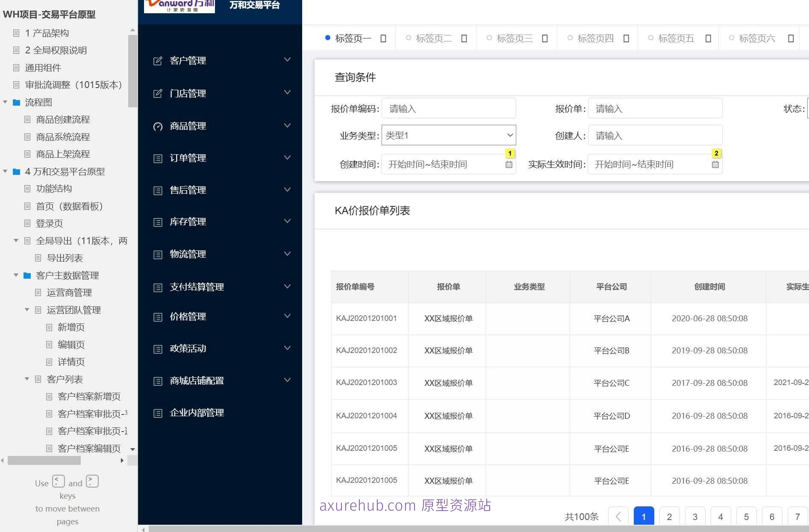Select the 标签页一 radio button
Screen dimensions: 809x532
327,38
